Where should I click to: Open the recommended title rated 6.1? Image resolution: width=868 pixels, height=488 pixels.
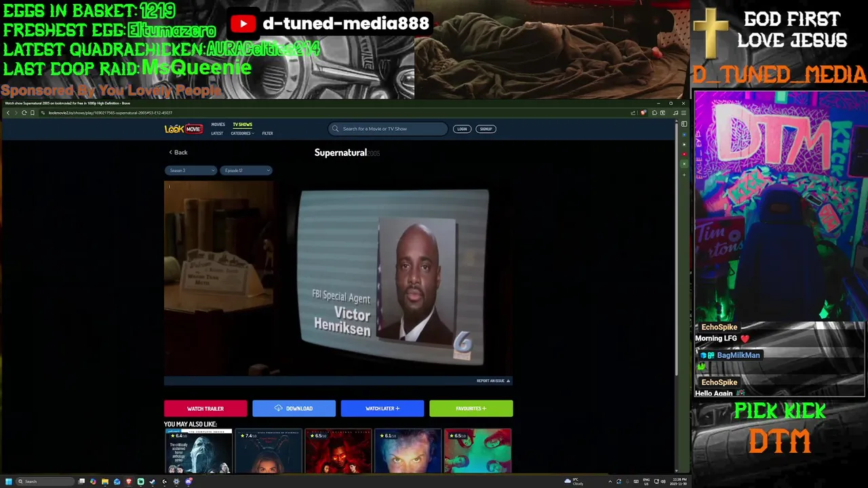pyautogui.click(x=408, y=451)
